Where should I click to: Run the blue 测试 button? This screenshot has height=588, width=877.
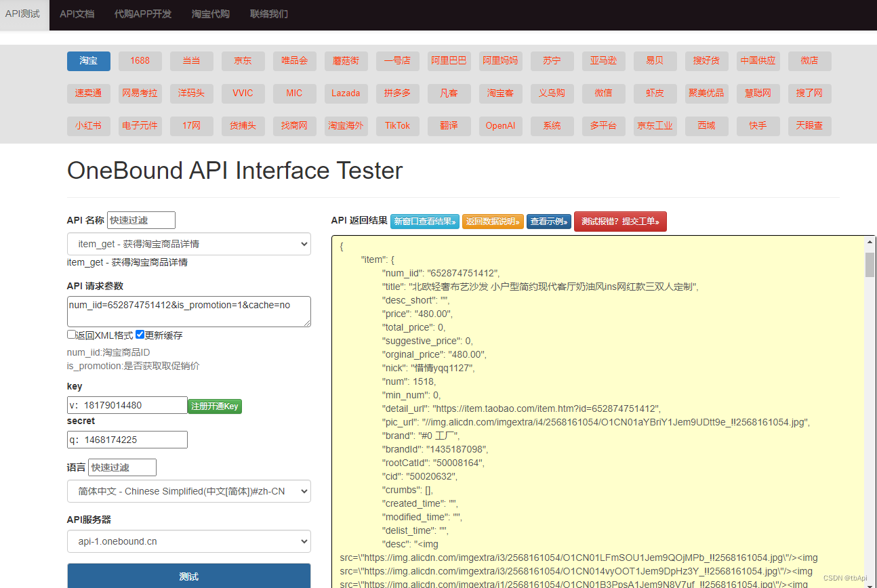point(189,576)
